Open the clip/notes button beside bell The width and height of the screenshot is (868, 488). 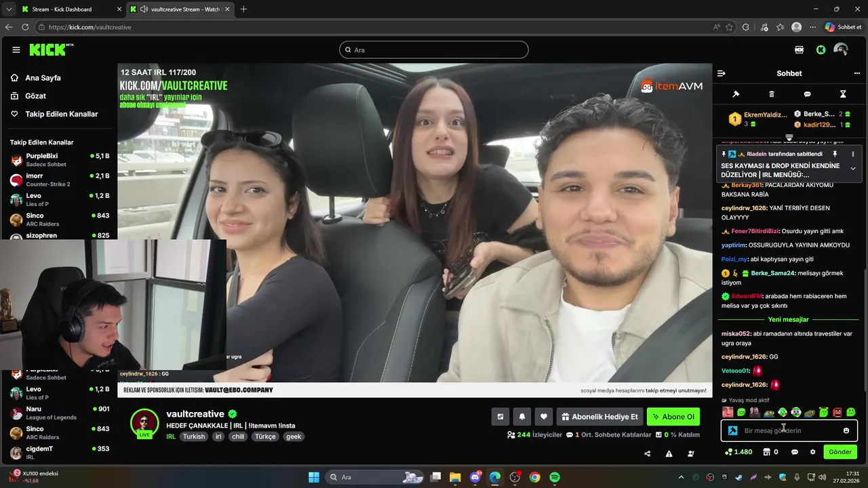[500, 417]
